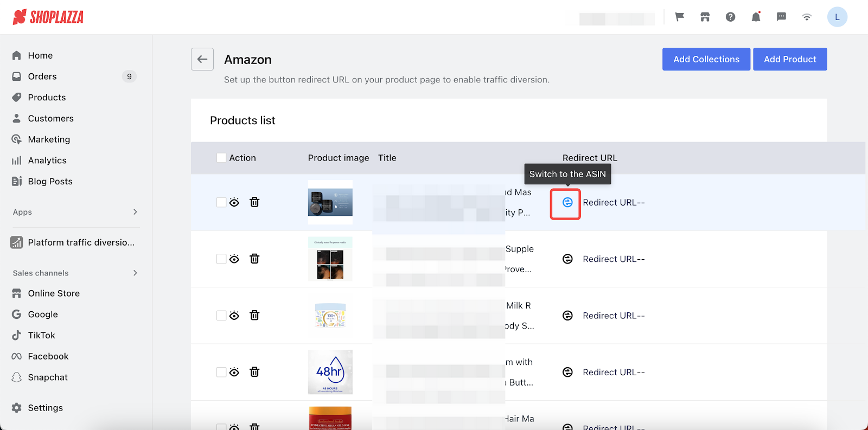Select the first product row checkbox
Viewport: 868px width, 430px height.
pyautogui.click(x=221, y=202)
